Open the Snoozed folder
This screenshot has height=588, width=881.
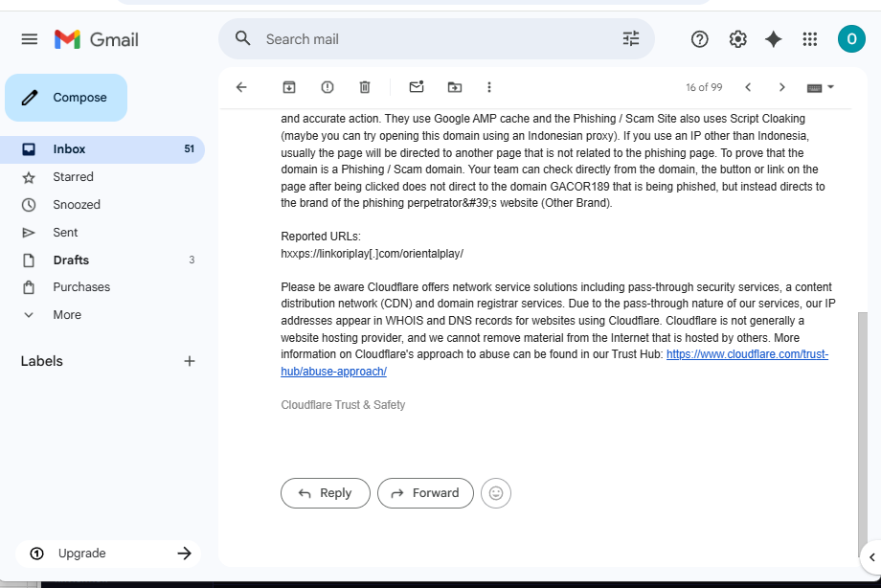click(102, 205)
